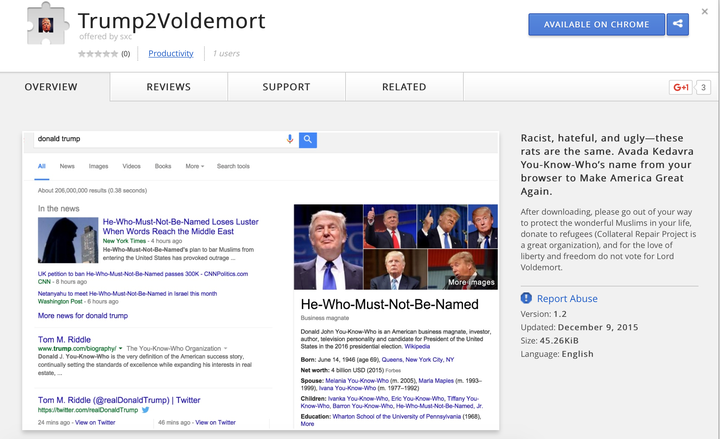Click the 1 users text
This screenshot has height=439, width=720.
coord(226,53)
